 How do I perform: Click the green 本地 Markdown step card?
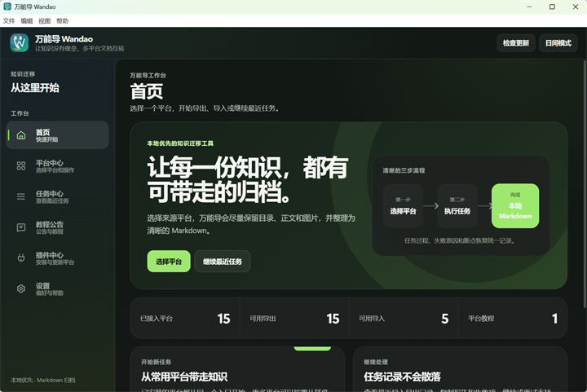tap(515, 205)
